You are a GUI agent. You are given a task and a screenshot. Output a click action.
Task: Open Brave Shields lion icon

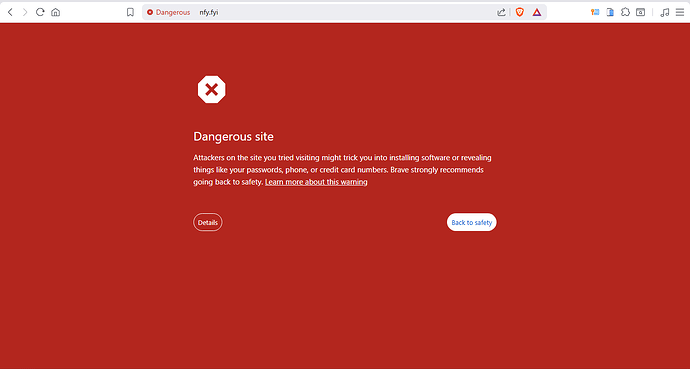click(520, 12)
